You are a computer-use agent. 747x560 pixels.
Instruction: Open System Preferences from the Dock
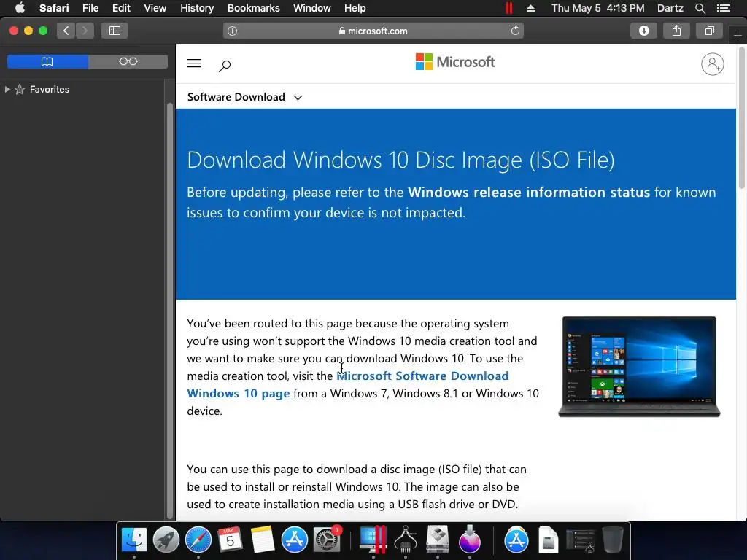(x=326, y=540)
